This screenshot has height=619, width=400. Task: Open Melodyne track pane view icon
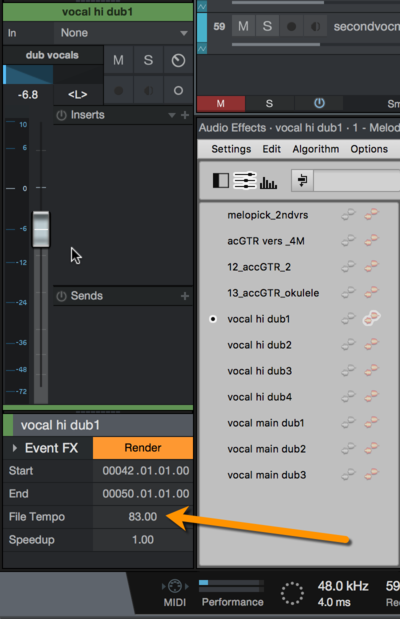[x=221, y=180]
